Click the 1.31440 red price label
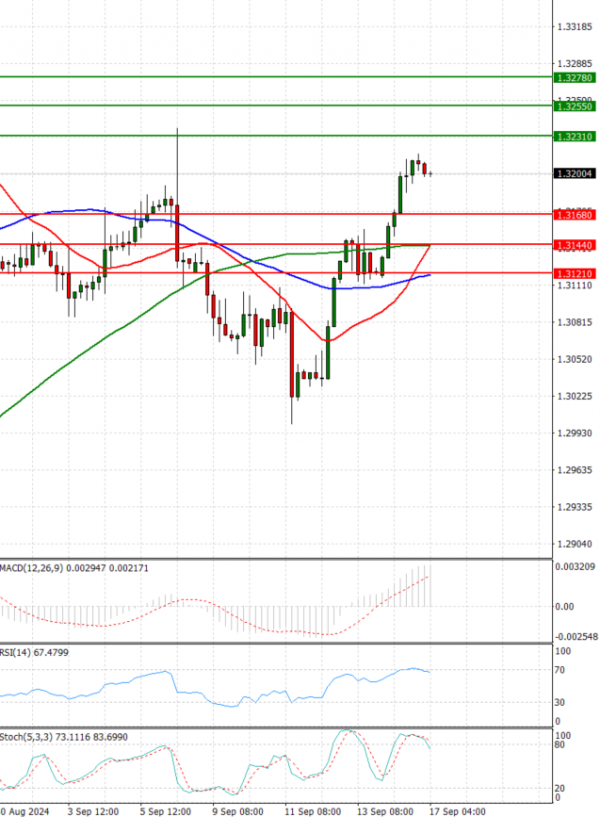Image resolution: width=600 pixels, height=817 pixels. pos(574,245)
